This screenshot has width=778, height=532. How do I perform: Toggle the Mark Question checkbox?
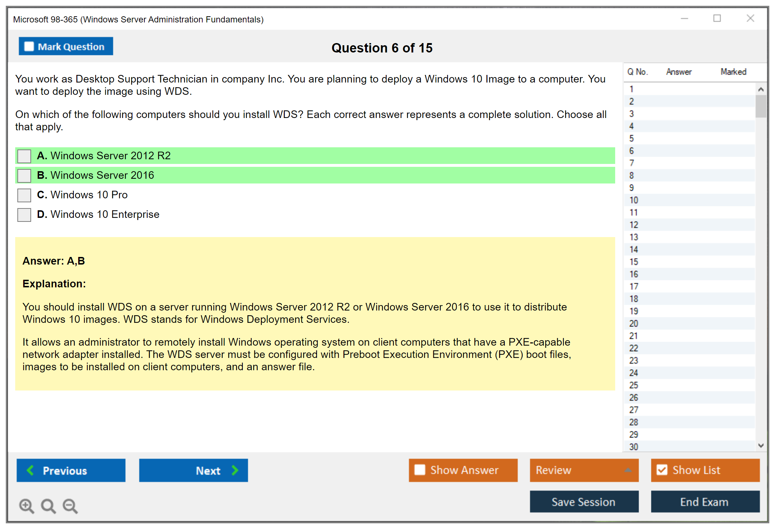click(x=29, y=46)
